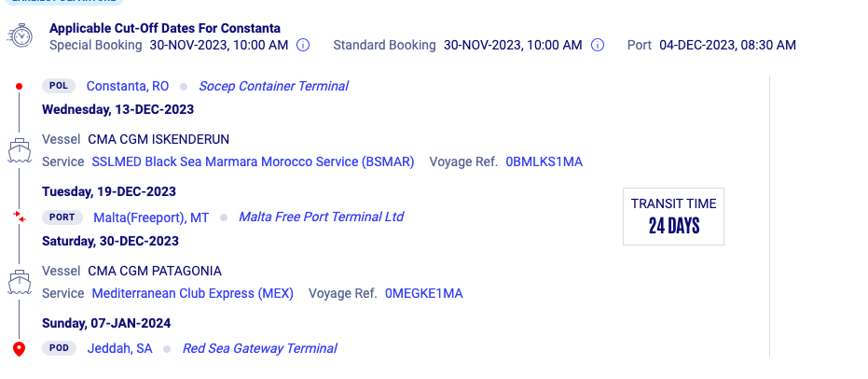Open the Constanta, RO port link
The image size is (868, 379).
[x=128, y=87]
